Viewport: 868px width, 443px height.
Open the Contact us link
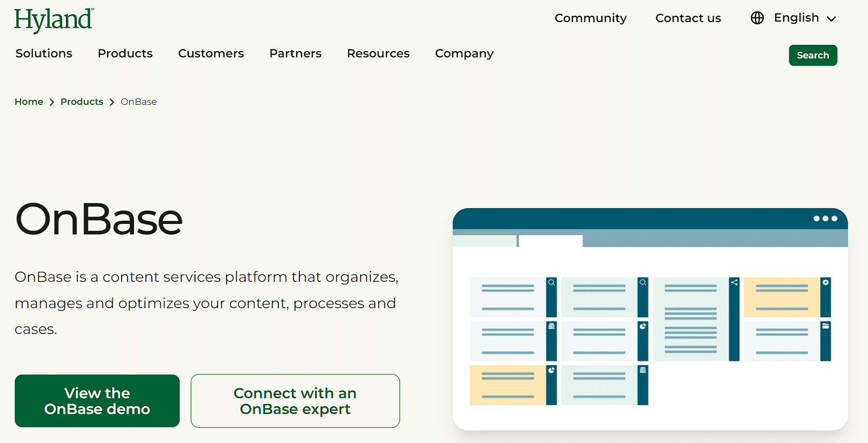point(688,18)
